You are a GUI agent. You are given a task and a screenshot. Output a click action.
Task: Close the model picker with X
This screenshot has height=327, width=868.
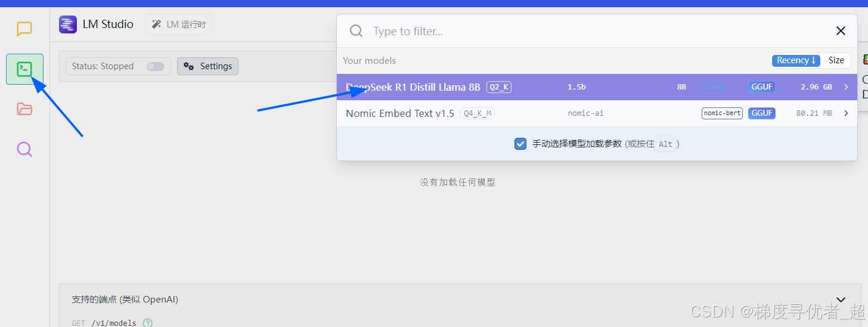pos(841,31)
